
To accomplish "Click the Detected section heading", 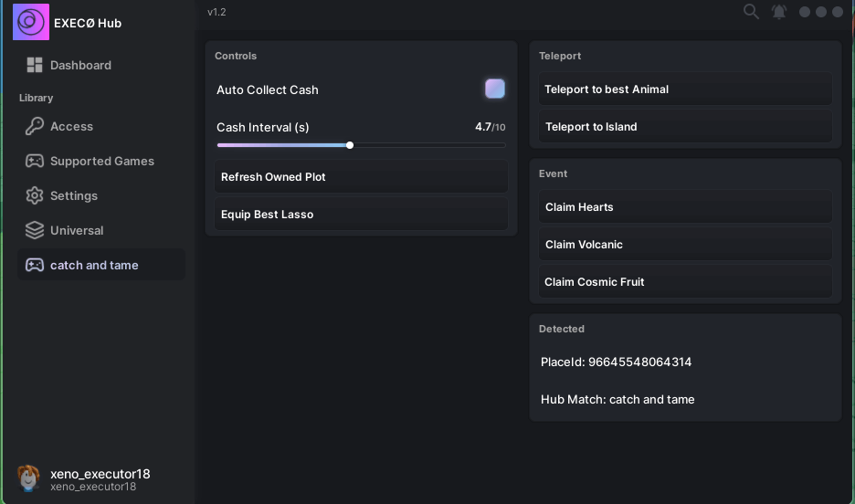I will pos(561,329).
